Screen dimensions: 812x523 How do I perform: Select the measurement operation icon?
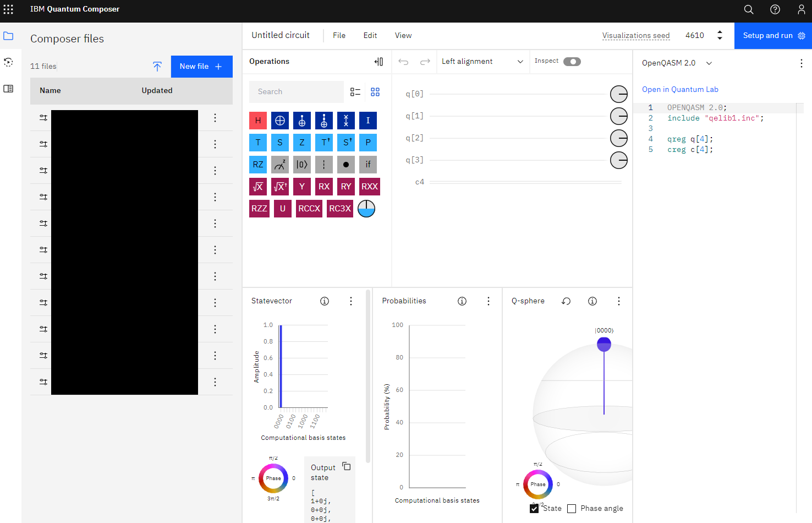coord(280,165)
